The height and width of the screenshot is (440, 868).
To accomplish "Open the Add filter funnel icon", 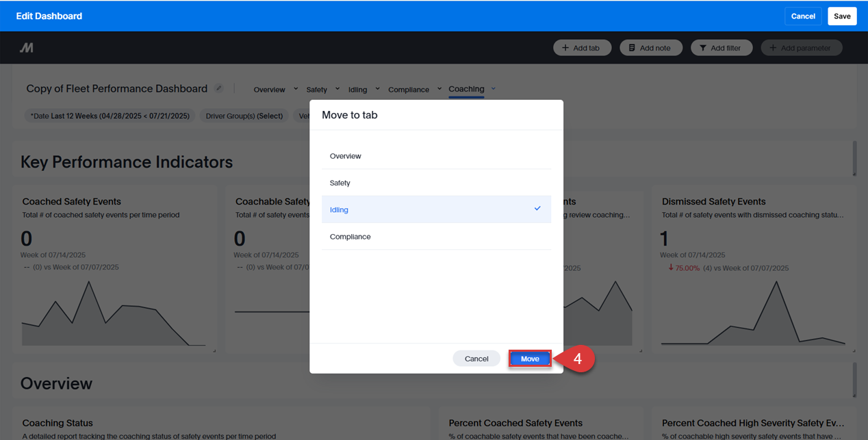I will pos(704,47).
